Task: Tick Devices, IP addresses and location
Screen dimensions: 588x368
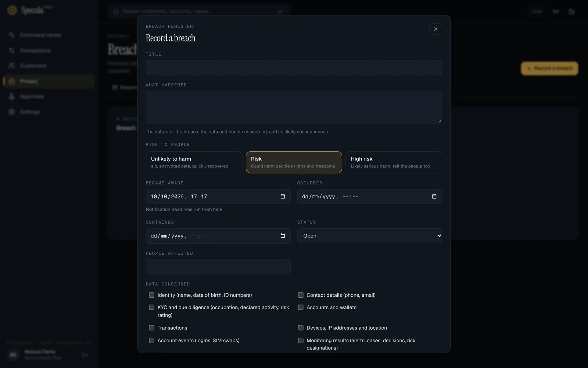Action: tap(301, 328)
